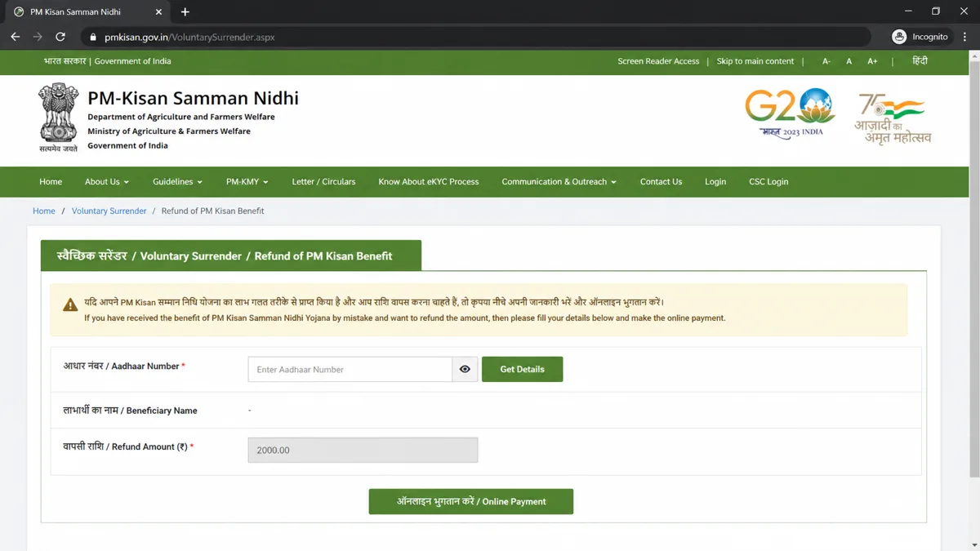Image resolution: width=980 pixels, height=551 pixels.
Task: Increase font size with A+ button
Action: pyautogui.click(x=872, y=61)
